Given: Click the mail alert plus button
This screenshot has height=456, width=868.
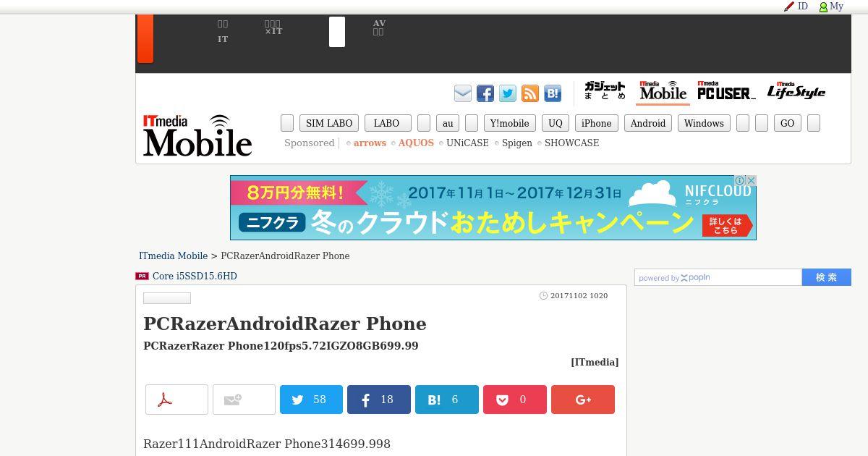Looking at the screenshot, I should click(x=244, y=400).
